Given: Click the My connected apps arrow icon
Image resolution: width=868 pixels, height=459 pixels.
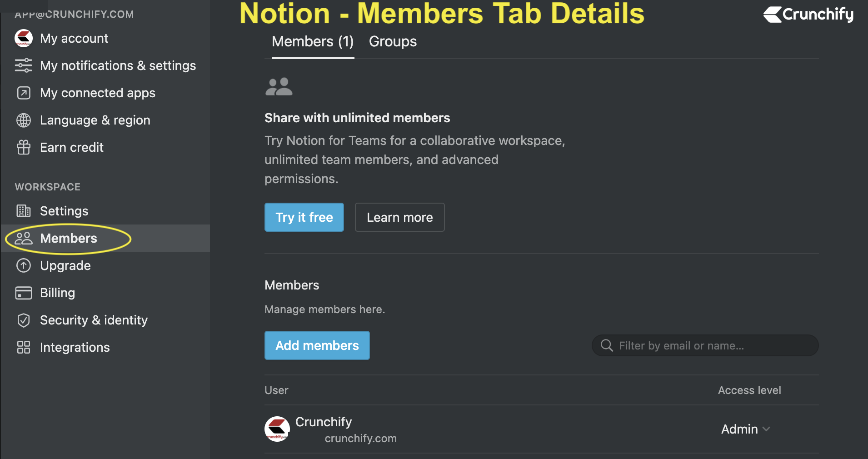Looking at the screenshot, I should (24, 93).
